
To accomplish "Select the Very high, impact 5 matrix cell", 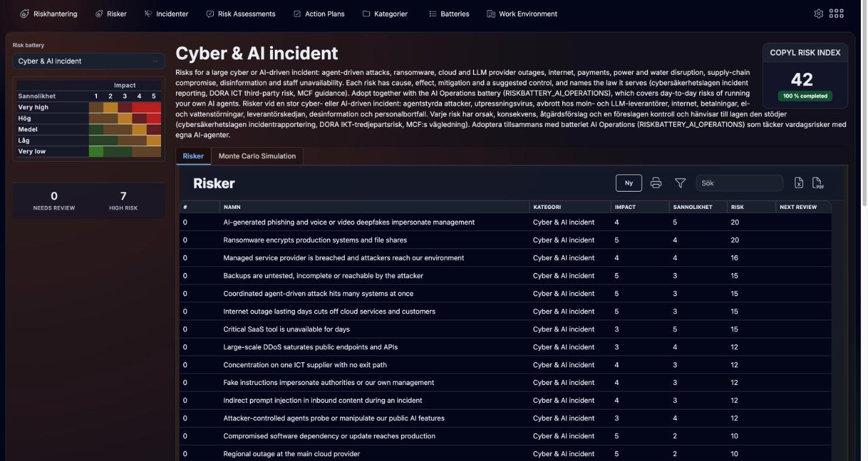I will [x=154, y=107].
